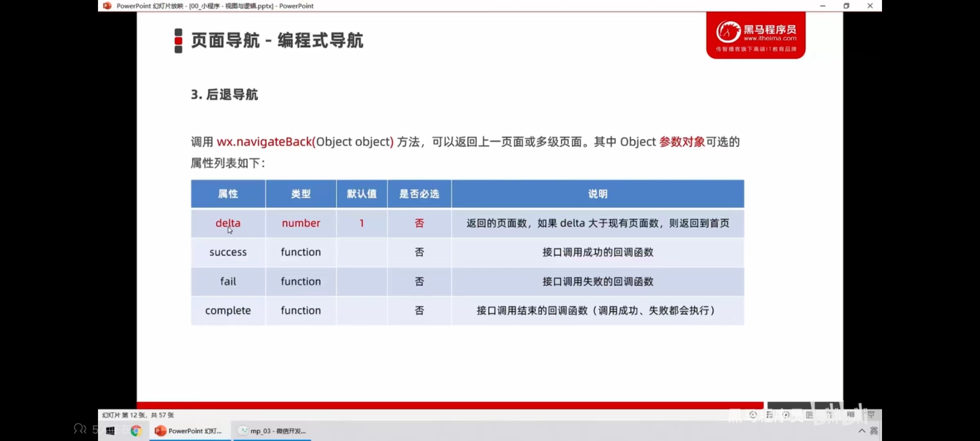This screenshot has height=441, width=980.
Task: Expand the system tray hidden icons chevron
Action: pyautogui.click(x=862, y=431)
